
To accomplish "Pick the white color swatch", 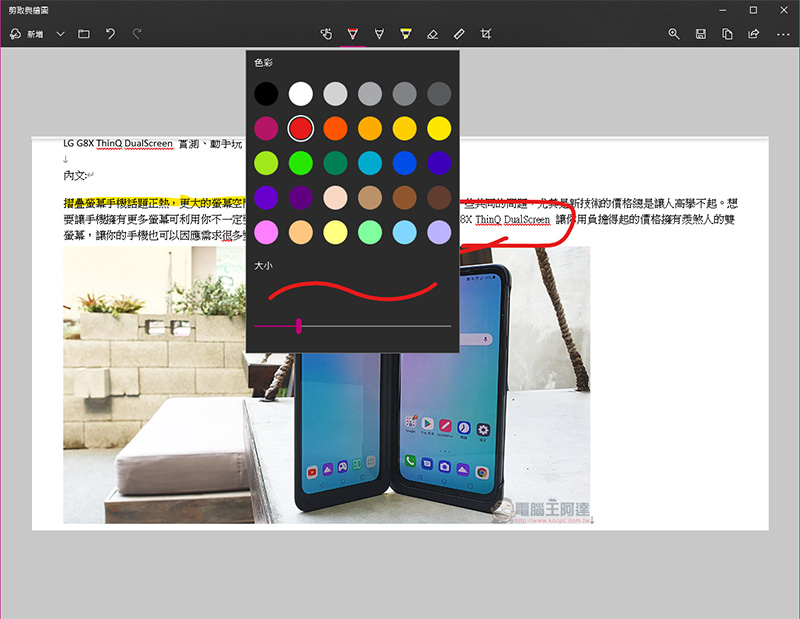I will pyautogui.click(x=301, y=94).
